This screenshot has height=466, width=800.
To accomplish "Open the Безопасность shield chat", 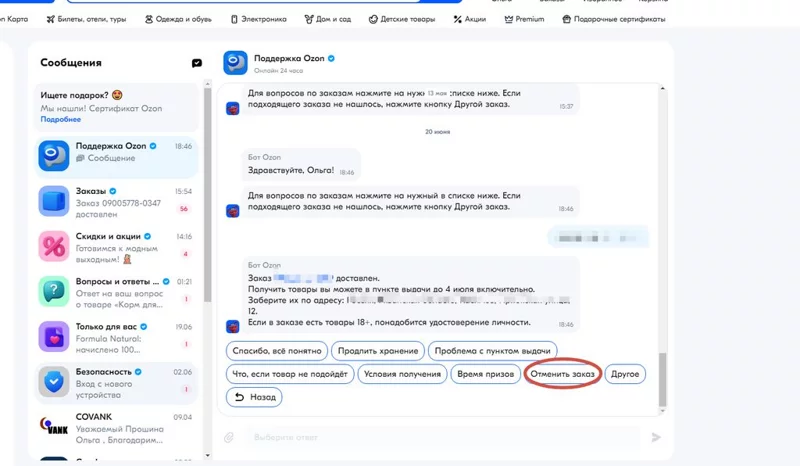I will pyautogui.click(x=53, y=381).
